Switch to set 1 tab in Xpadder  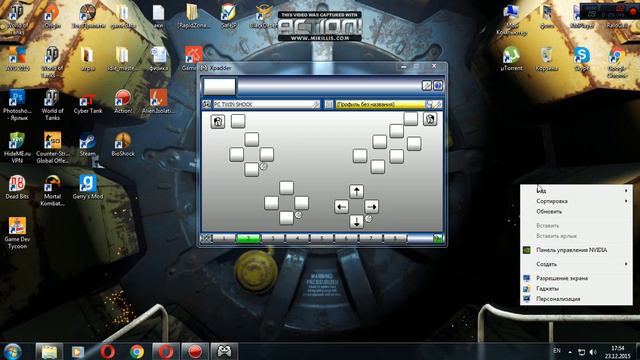pos(224,238)
